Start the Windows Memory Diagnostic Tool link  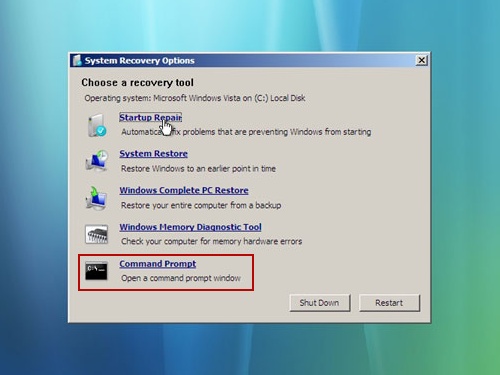pos(190,227)
